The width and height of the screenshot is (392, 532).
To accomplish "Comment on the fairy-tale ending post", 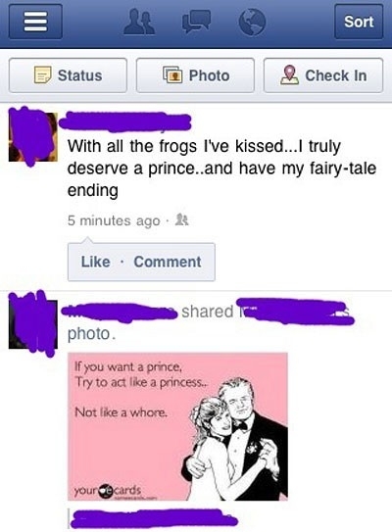I will pos(168,262).
